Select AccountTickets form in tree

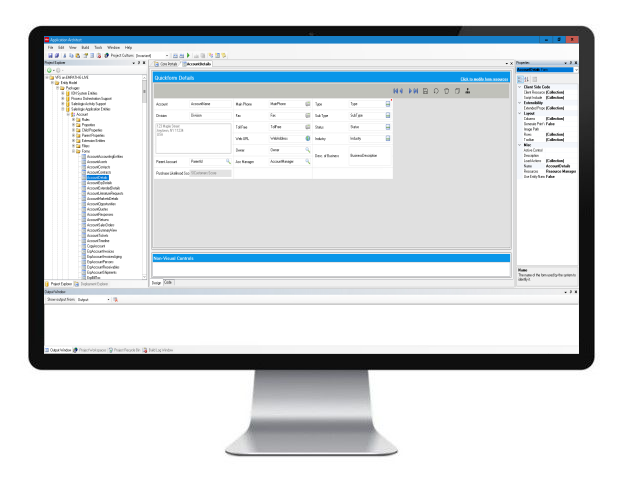point(98,236)
